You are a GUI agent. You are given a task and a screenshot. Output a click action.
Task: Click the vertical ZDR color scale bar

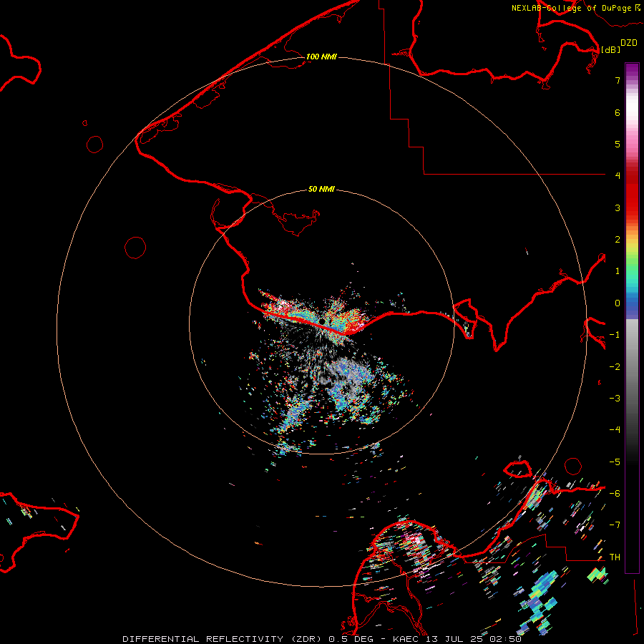(632, 318)
